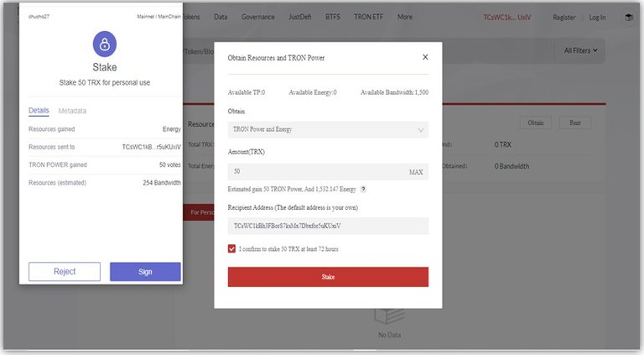
Task: Open the More menu
Action: 405,17
